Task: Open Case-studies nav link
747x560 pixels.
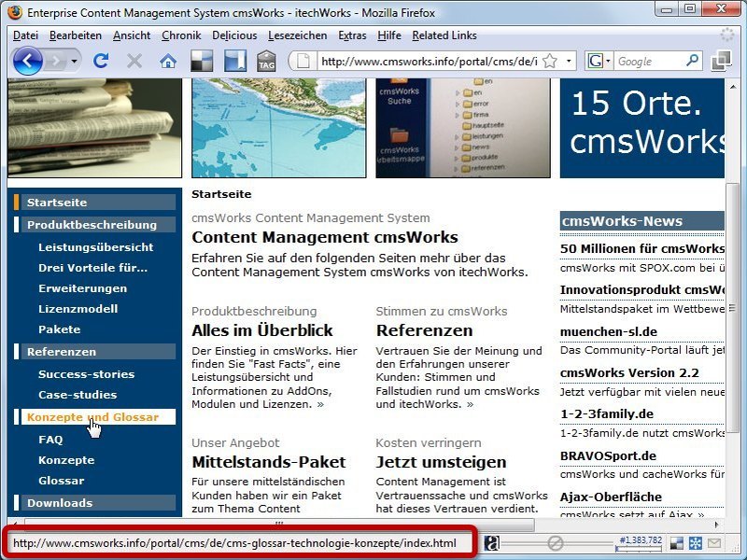Action: click(78, 395)
